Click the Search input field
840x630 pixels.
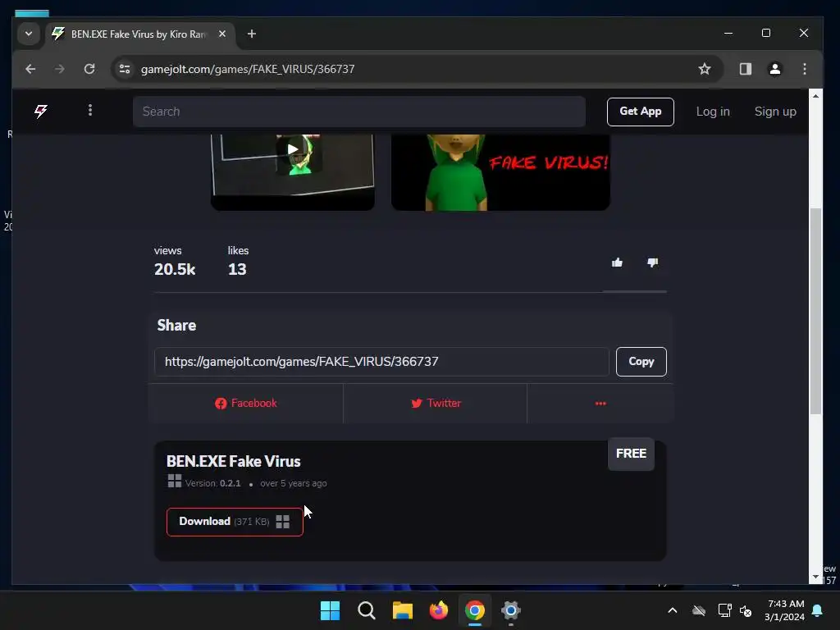pos(359,112)
